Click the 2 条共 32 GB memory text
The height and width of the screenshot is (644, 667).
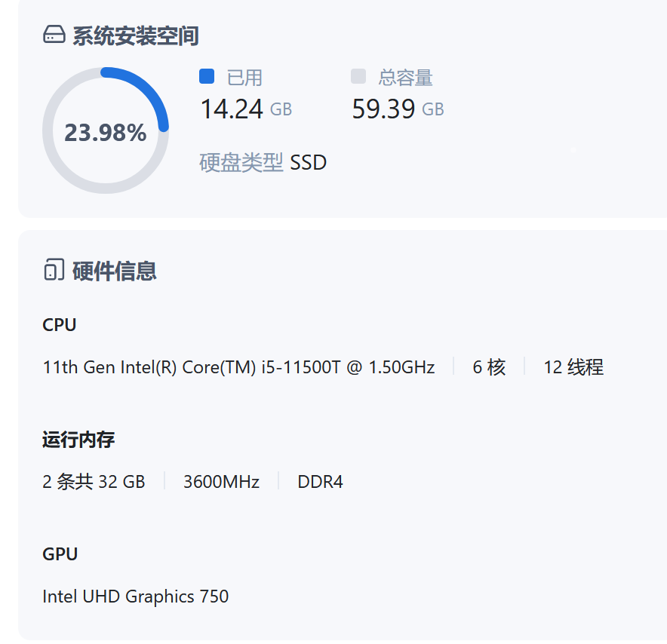(94, 482)
